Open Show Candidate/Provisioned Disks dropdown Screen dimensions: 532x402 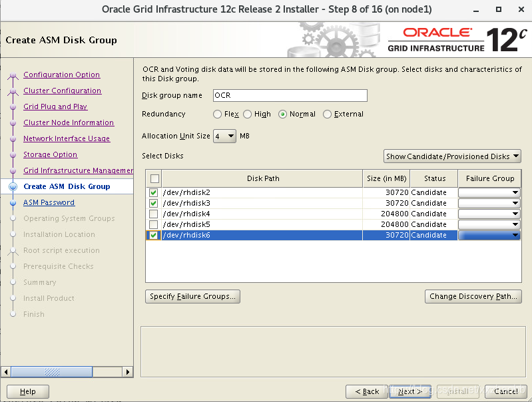click(452, 156)
